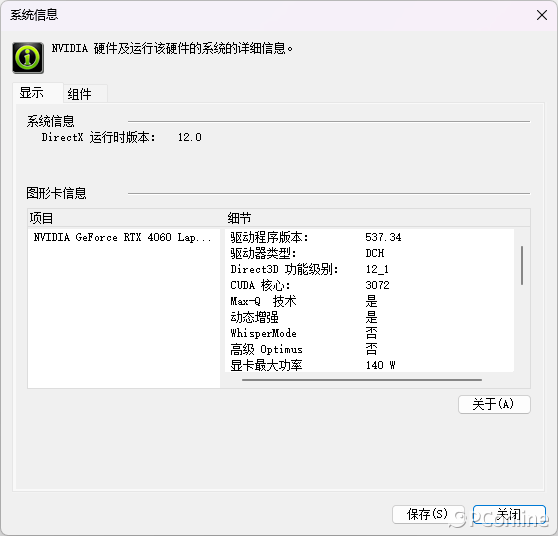Screen dimensions: 558x536
Task: Click the 细节 column header
Action: pyautogui.click(x=378, y=218)
